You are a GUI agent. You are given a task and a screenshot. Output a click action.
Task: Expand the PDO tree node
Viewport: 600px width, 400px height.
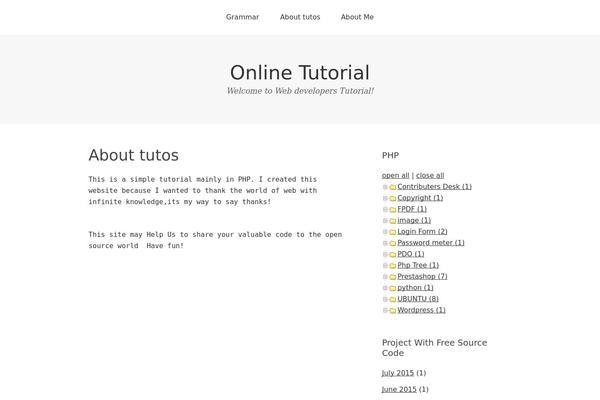point(385,254)
